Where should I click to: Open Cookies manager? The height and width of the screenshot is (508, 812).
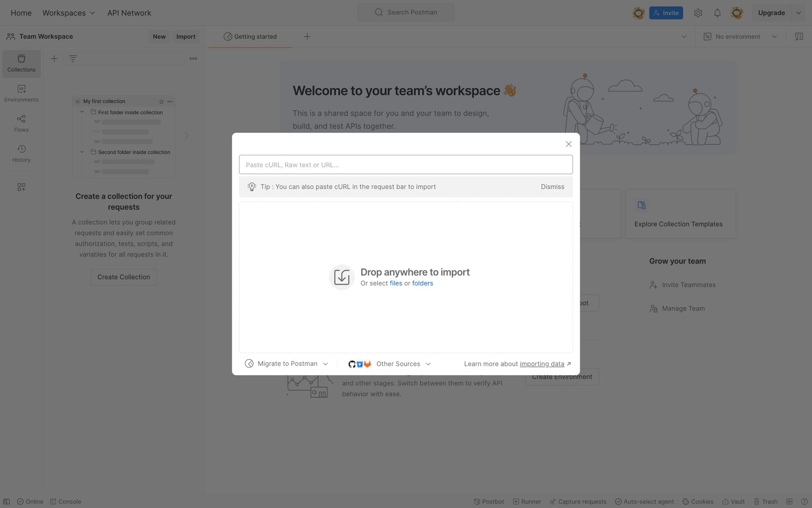[x=698, y=502]
